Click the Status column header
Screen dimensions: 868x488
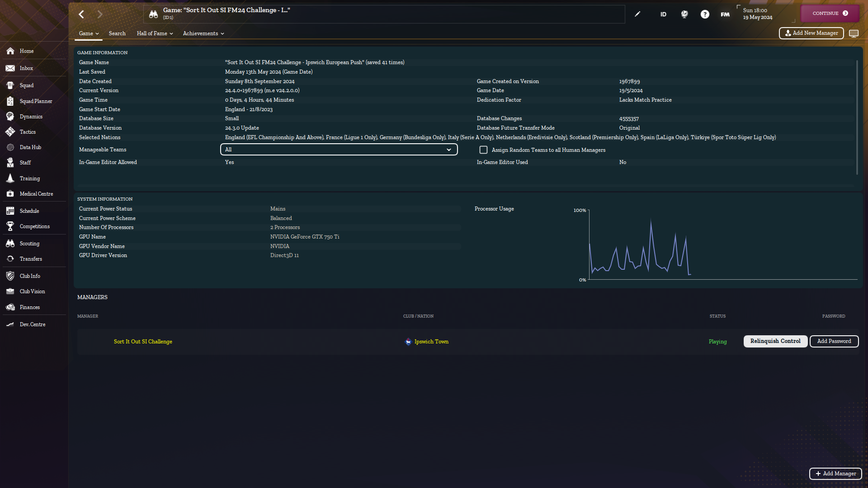[x=717, y=316]
